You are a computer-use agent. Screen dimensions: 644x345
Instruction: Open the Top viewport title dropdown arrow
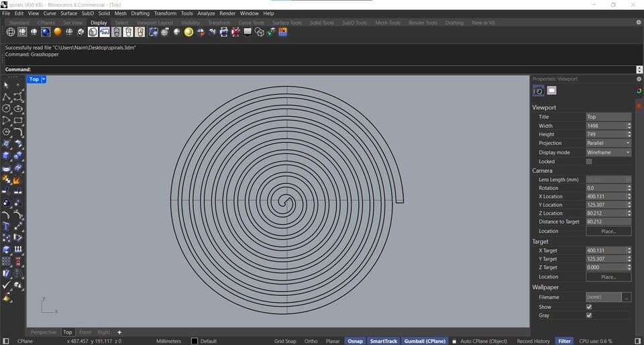pos(44,79)
